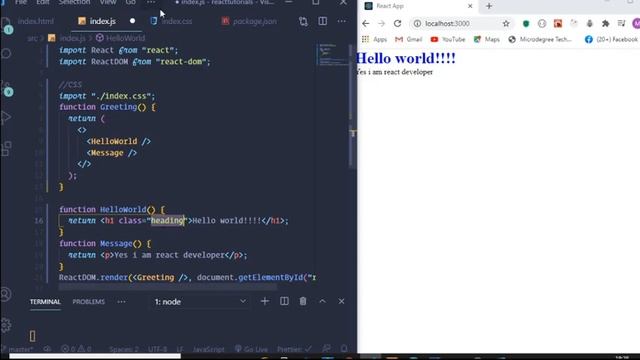Select the TERMINAL panel tab

pyautogui.click(x=45, y=302)
